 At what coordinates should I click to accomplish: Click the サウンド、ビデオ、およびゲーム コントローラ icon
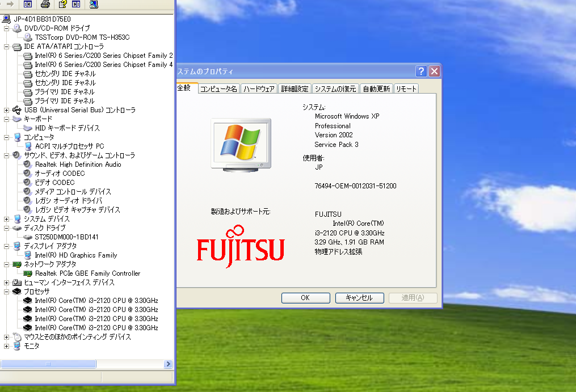[17, 155]
